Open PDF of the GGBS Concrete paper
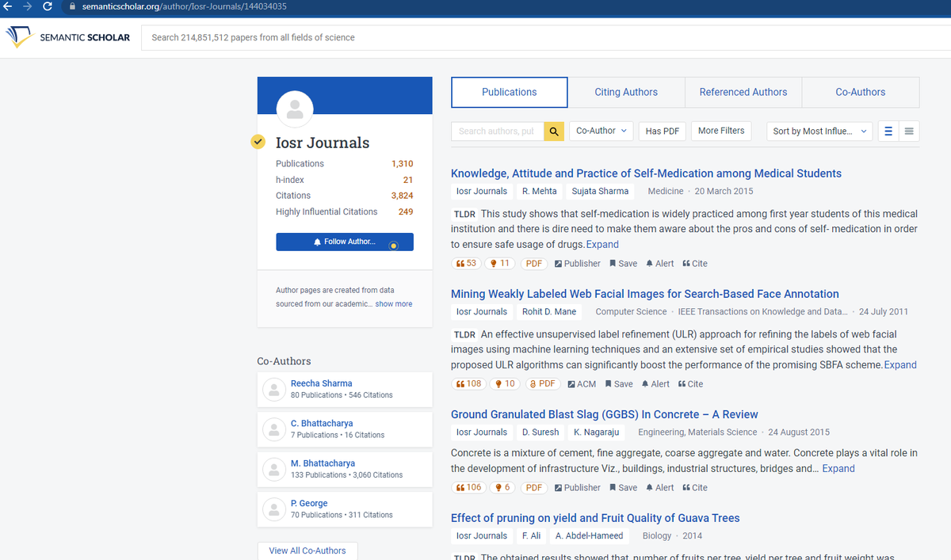Screen dimensions: 951x560 pyautogui.click(x=534, y=488)
